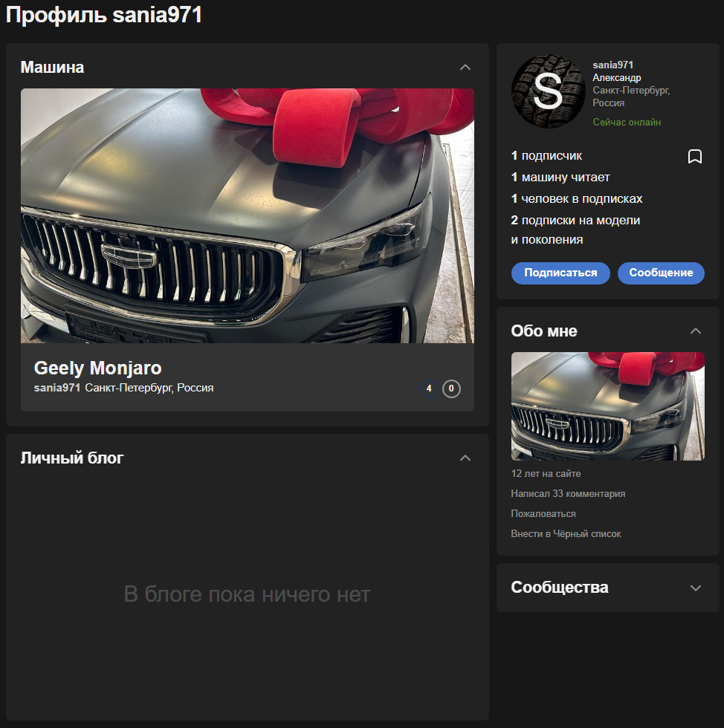The height and width of the screenshot is (728, 724).
Task: Click the Сейчас онлайн status text
Action: [627, 122]
